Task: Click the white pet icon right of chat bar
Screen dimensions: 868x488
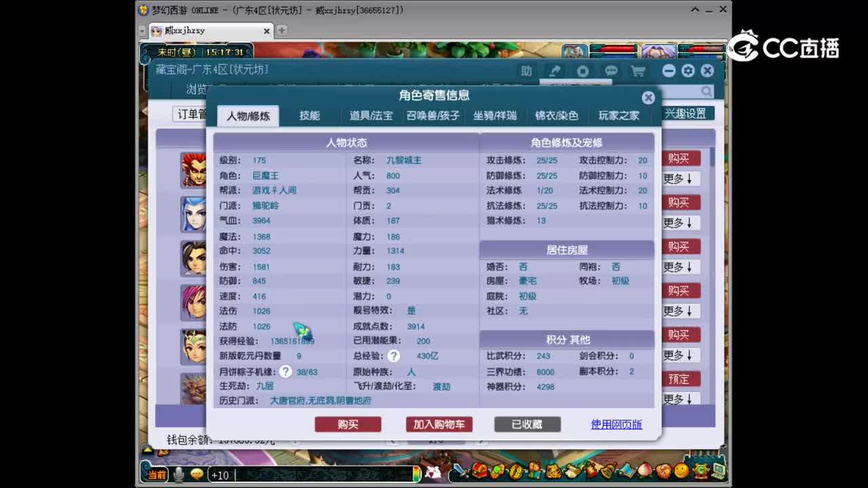Action: pyautogui.click(x=433, y=472)
